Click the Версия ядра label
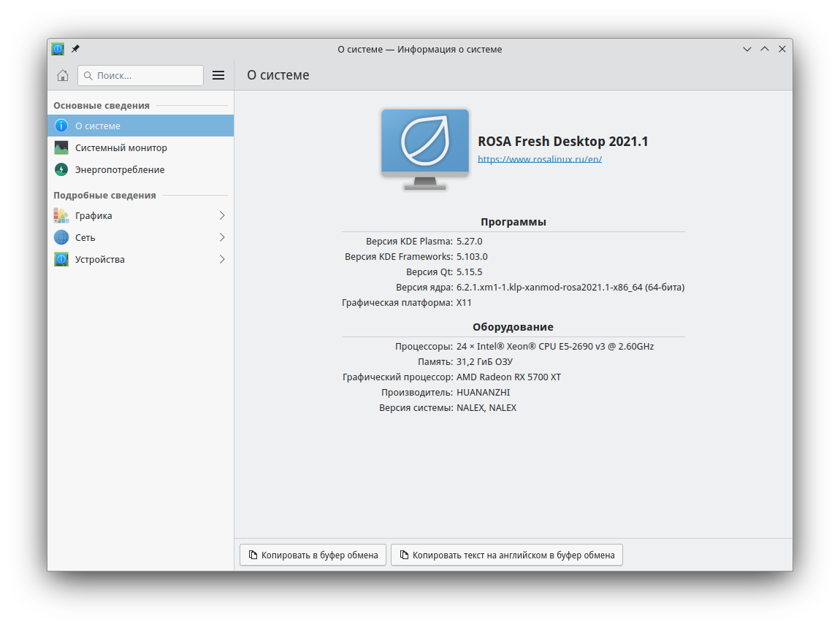 (x=424, y=288)
